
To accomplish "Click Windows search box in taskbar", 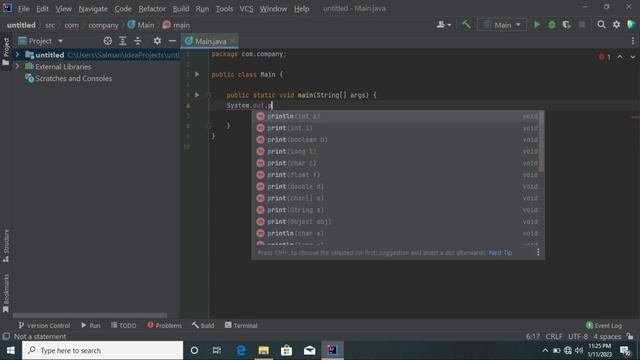I will [x=102, y=350].
